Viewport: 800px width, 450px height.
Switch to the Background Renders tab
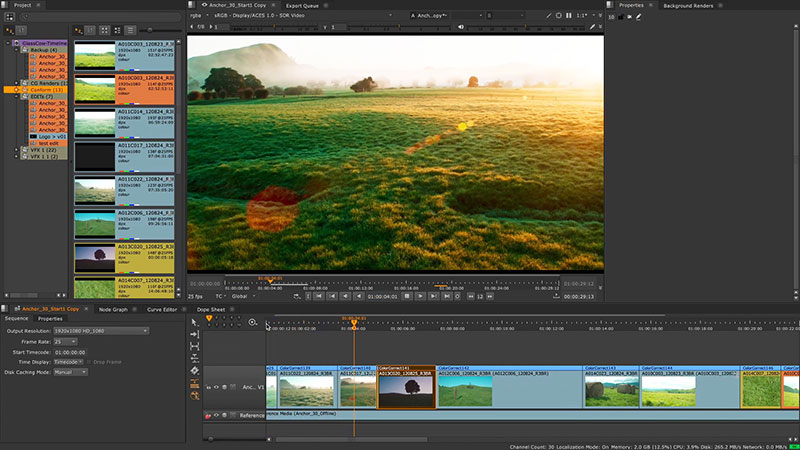(x=688, y=6)
